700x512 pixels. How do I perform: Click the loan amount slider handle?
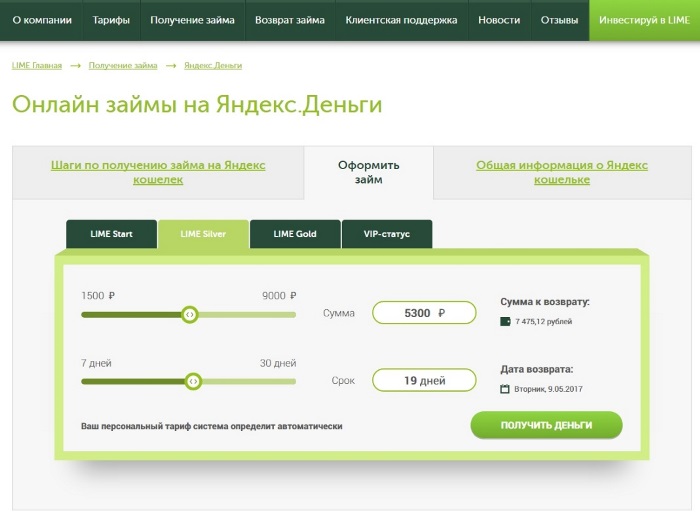(x=190, y=314)
